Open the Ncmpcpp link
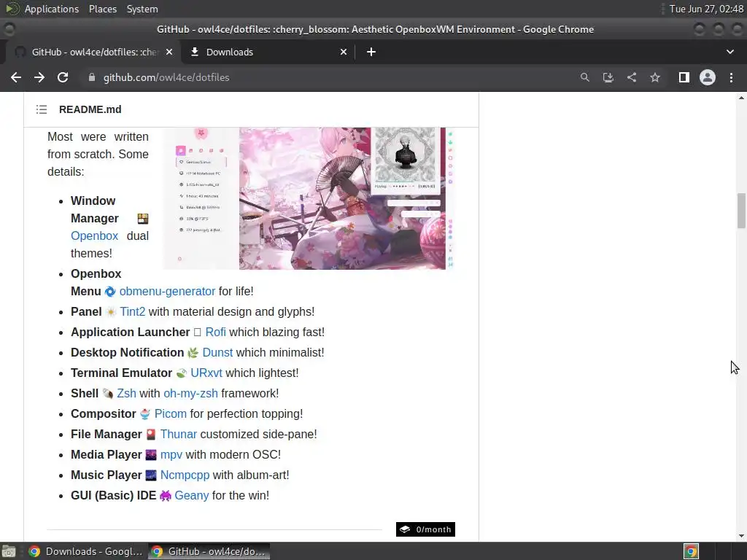Image resolution: width=747 pixels, height=560 pixels. pyautogui.click(x=185, y=475)
